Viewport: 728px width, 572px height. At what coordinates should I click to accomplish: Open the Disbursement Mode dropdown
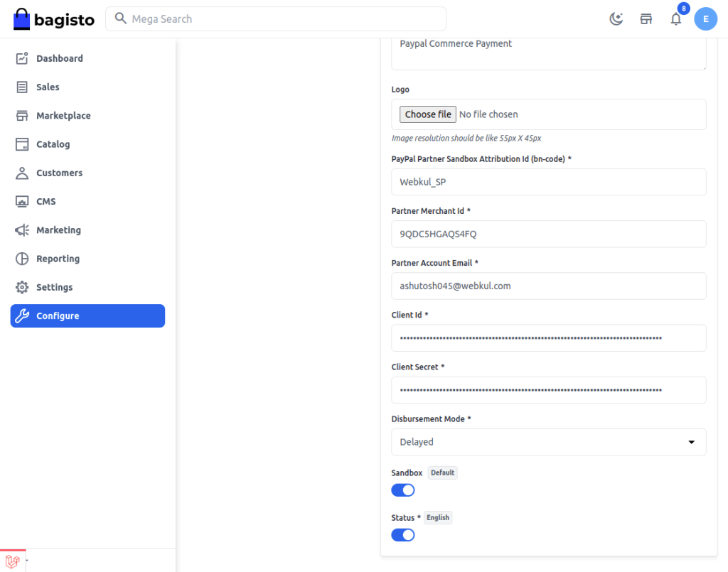tap(549, 442)
